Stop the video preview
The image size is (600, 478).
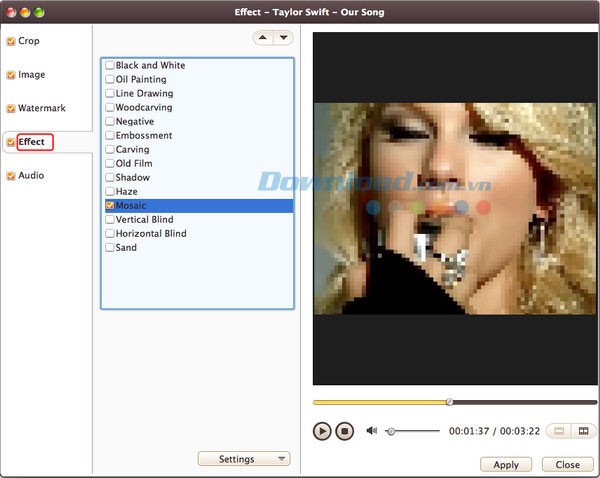click(344, 431)
